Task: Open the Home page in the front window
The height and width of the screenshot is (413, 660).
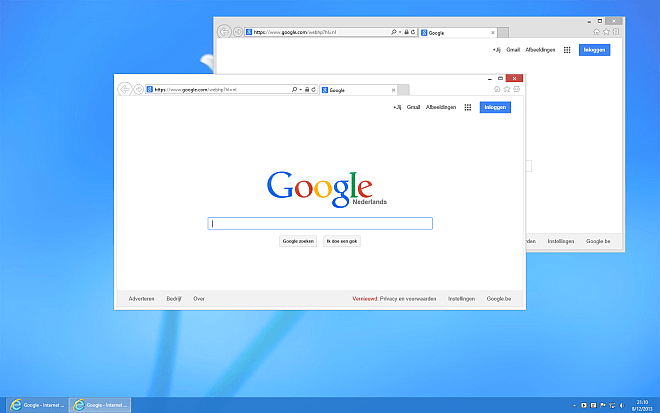Action: (x=497, y=89)
